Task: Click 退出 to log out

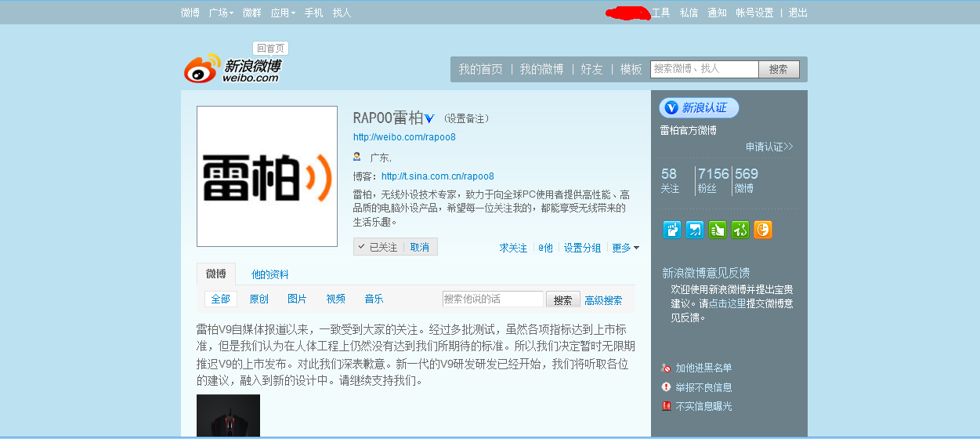Action: point(797,13)
